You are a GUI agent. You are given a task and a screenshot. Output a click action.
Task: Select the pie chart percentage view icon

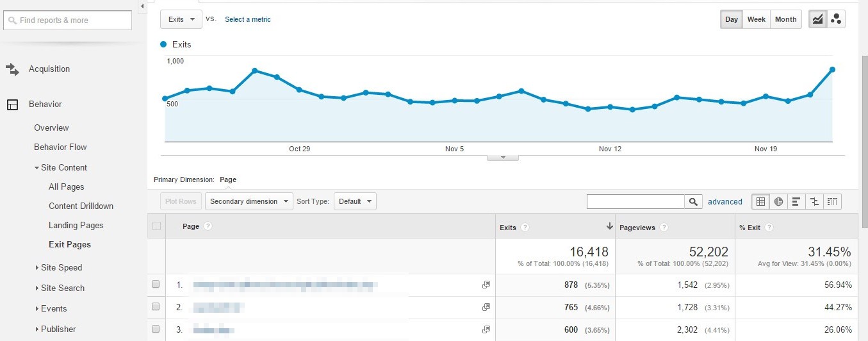(778, 201)
